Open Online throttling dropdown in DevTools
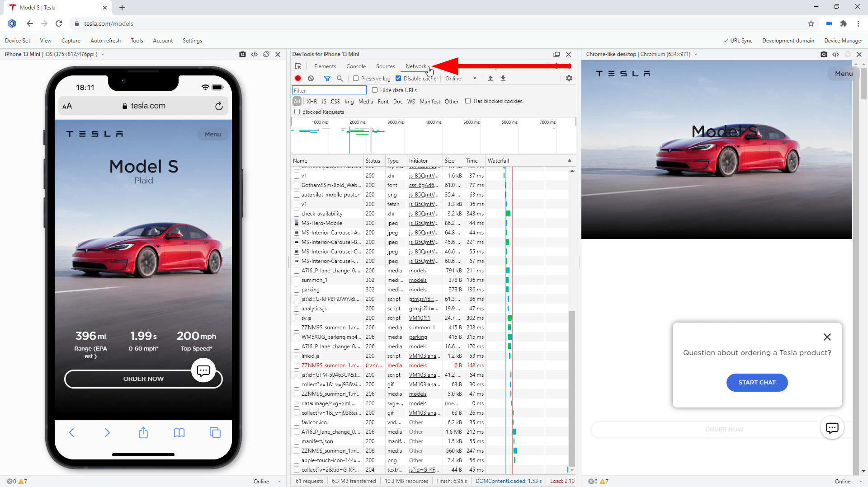 [x=461, y=79]
